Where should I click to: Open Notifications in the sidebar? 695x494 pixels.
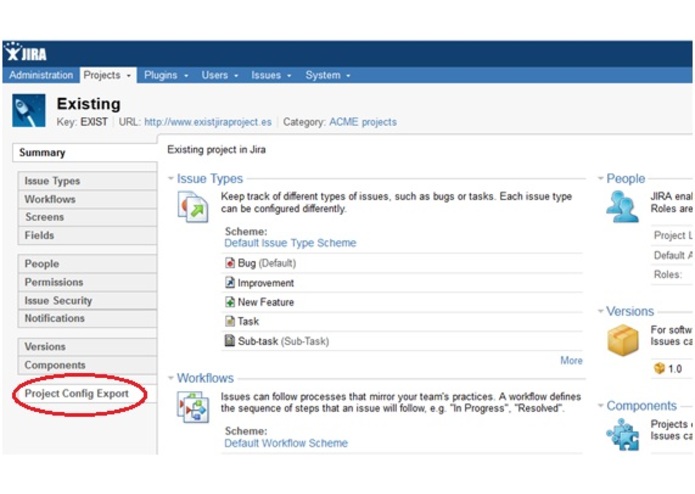pyautogui.click(x=87, y=318)
